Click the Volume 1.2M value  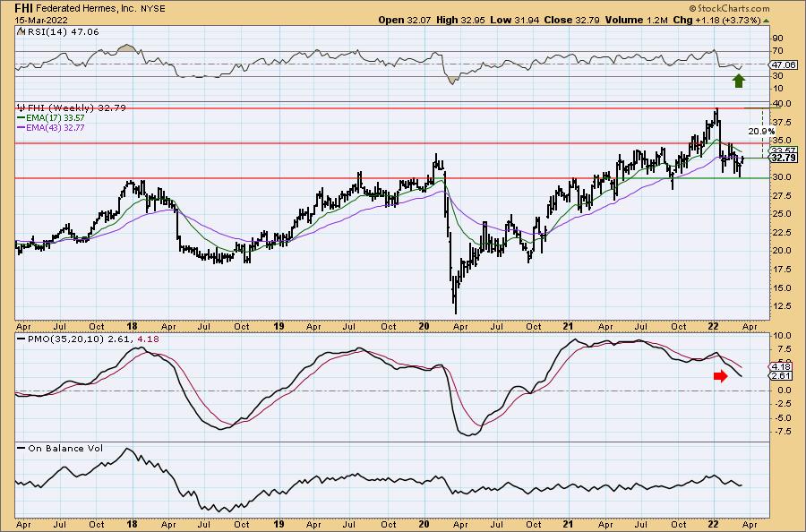(636, 20)
